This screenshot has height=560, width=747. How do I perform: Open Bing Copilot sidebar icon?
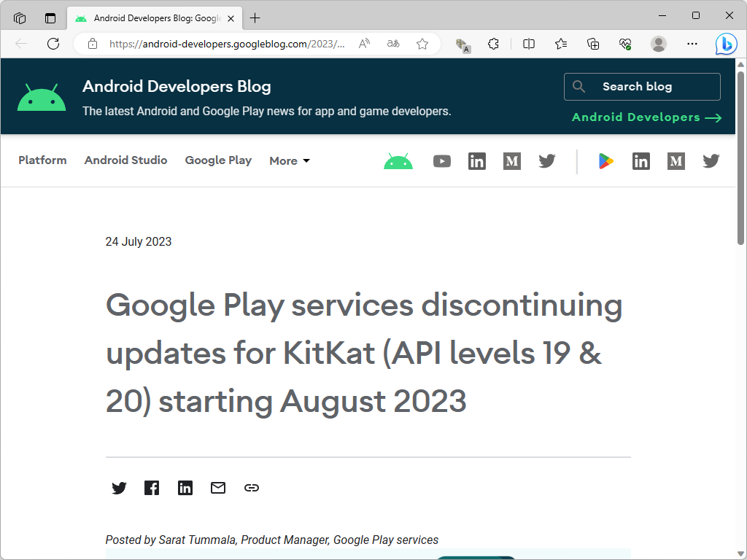pyautogui.click(x=726, y=44)
